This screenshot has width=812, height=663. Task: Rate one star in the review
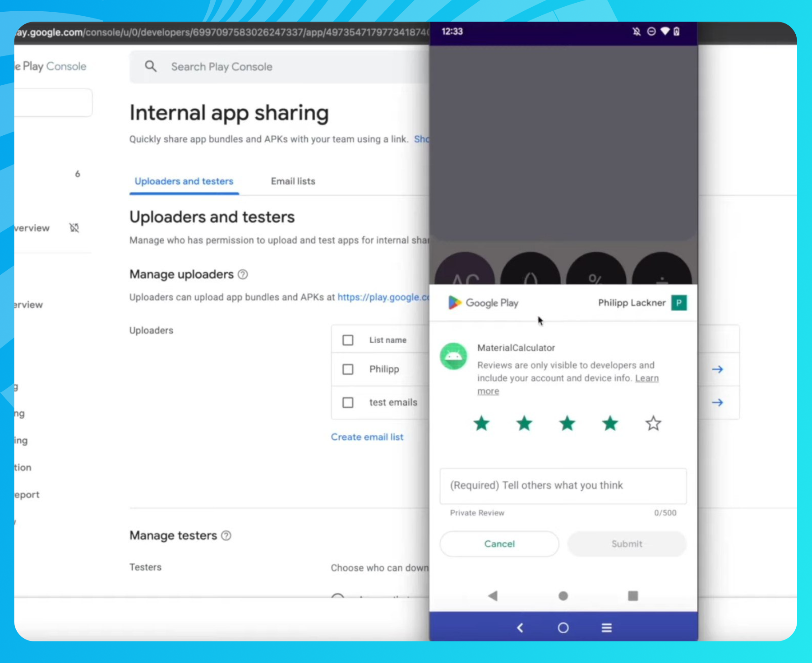click(x=481, y=424)
